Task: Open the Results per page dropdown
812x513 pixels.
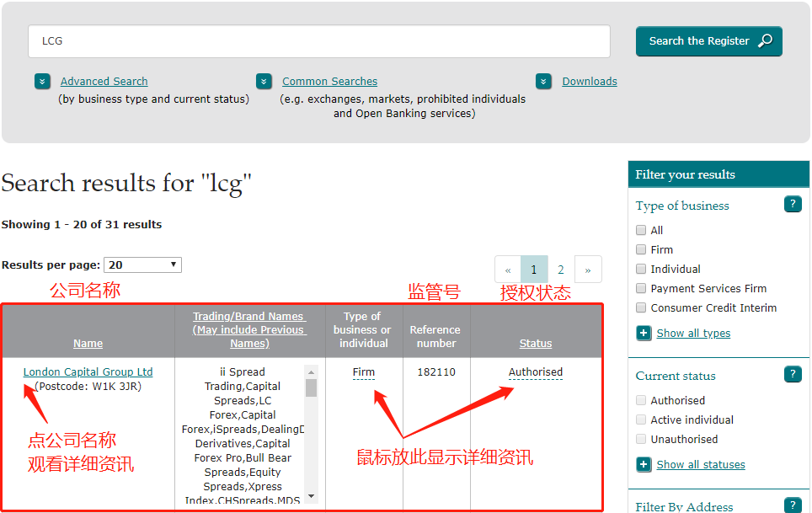Action: [142, 265]
